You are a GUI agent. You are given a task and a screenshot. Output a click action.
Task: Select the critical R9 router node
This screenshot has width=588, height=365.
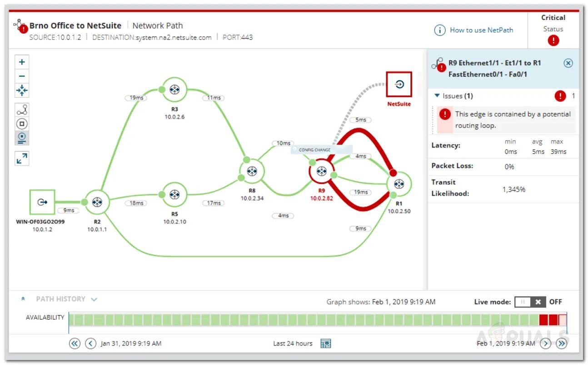(x=322, y=171)
